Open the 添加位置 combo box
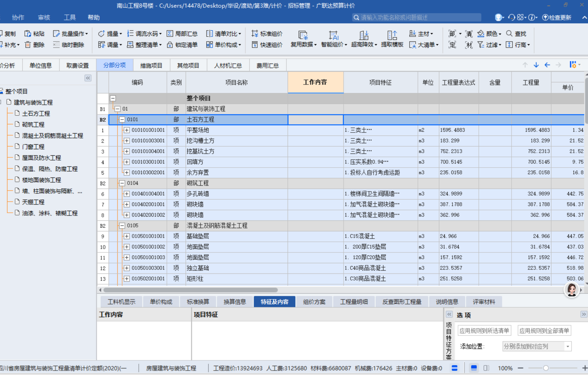588x375 pixels. coord(537,346)
